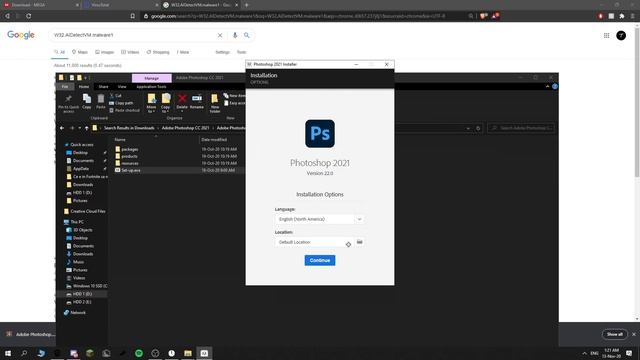Image resolution: width=640 pixels, height=360 pixels.
Task: Open the File tab in File Explorer
Action: coord(65,87)
